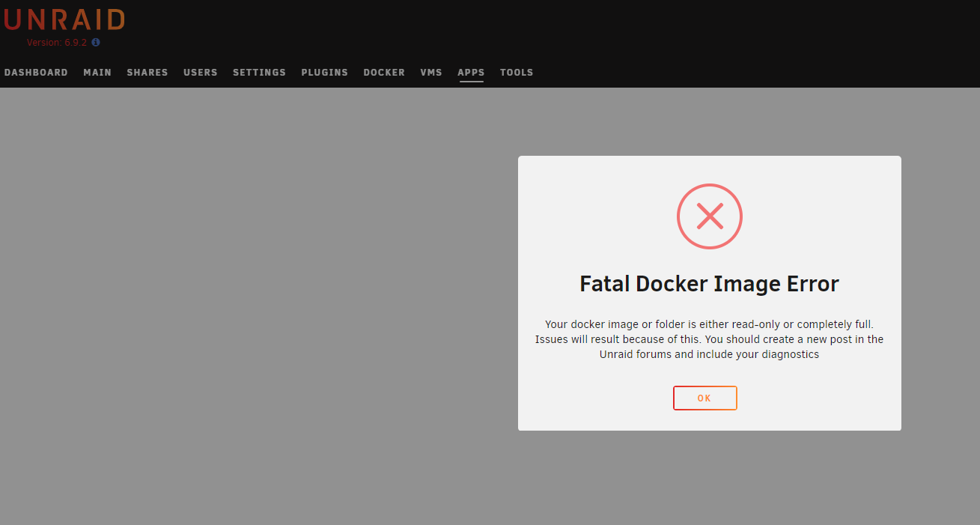Switch to the Users tab
This screenshot has height=525, width=980.
click(201, 73)
